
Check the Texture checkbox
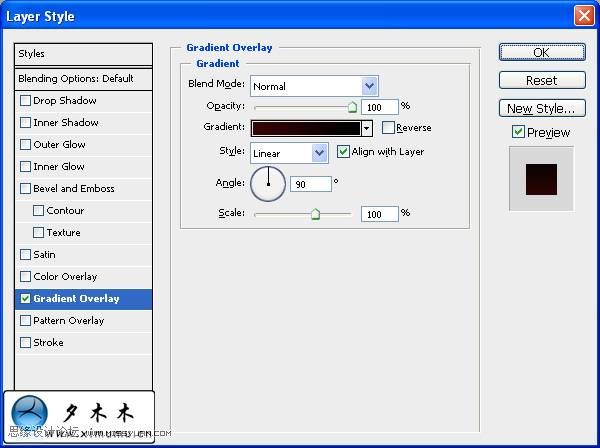pyautogui.click(x=38, y=233)
